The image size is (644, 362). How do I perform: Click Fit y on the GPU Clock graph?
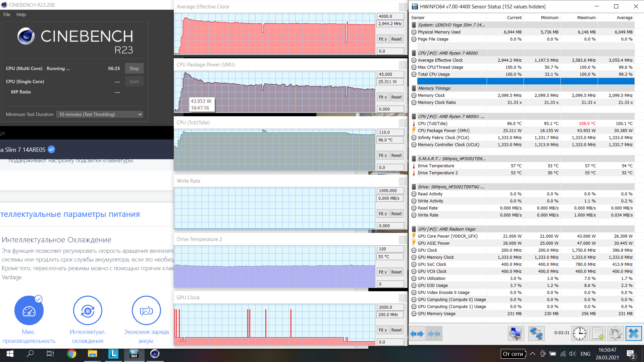[383, 330]
